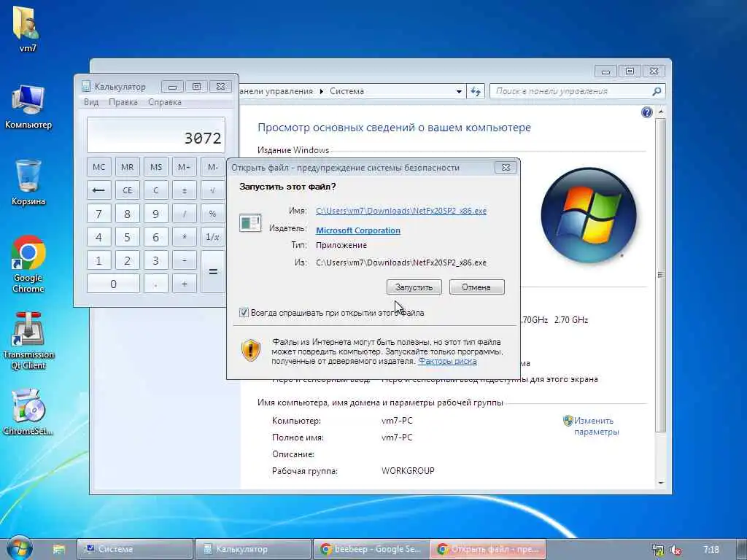Click Запустить to run the file

tap(414, 287)
